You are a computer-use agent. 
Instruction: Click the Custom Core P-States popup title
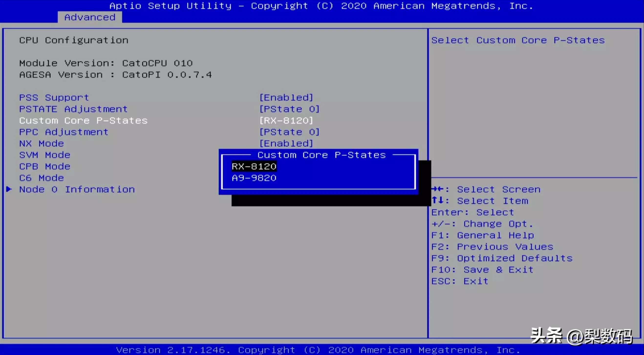click(x=322, y=155)
